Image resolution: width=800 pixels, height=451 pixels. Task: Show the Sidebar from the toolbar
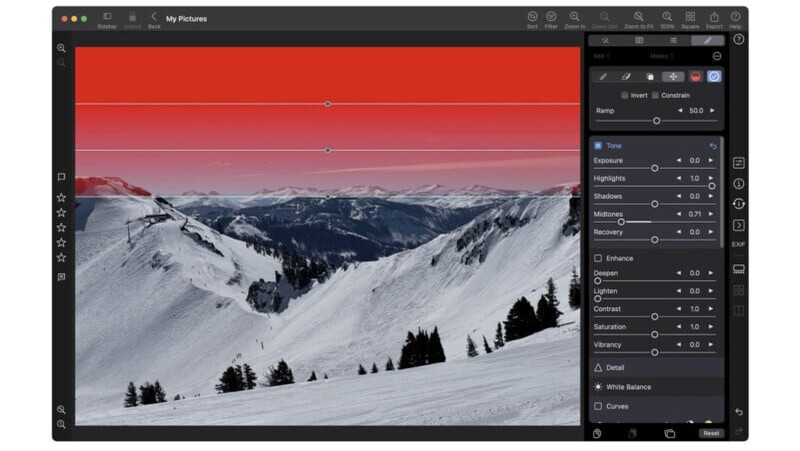pos(107,19)
